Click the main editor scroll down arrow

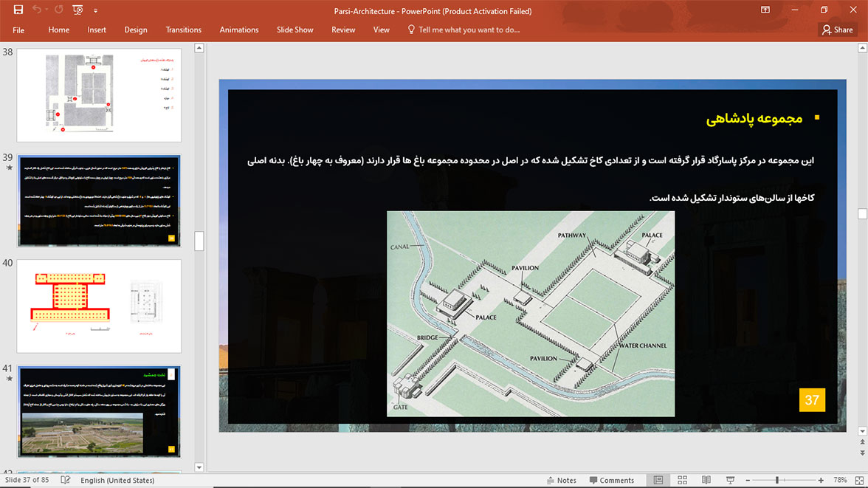(x=862, y=431)
